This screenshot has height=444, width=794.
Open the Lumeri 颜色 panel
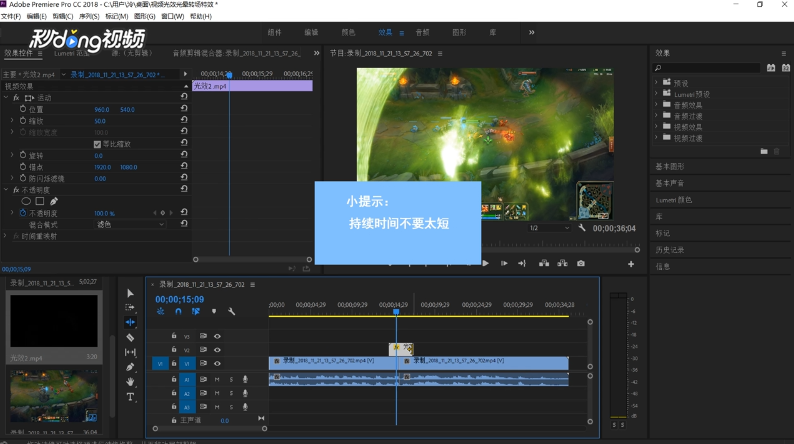673,200
